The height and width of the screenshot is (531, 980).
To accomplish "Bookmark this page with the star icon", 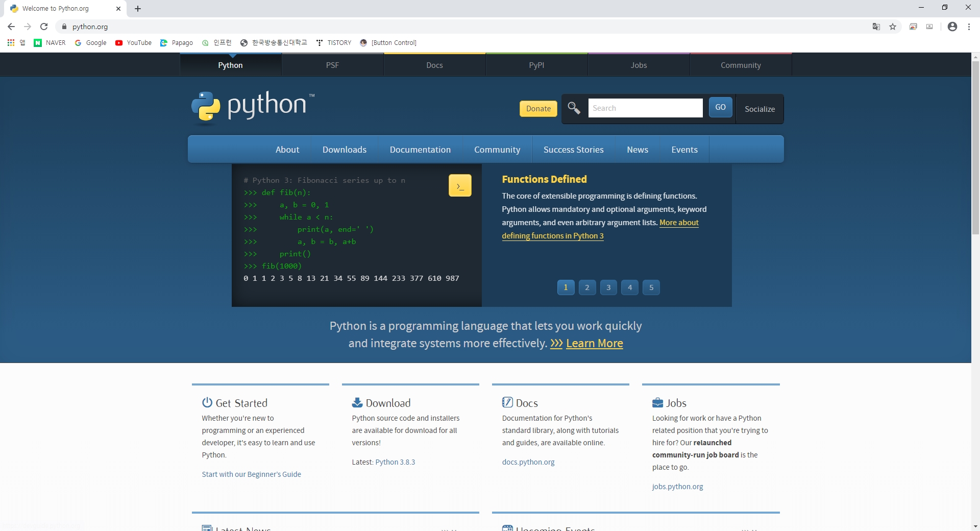I will (893, 27).
